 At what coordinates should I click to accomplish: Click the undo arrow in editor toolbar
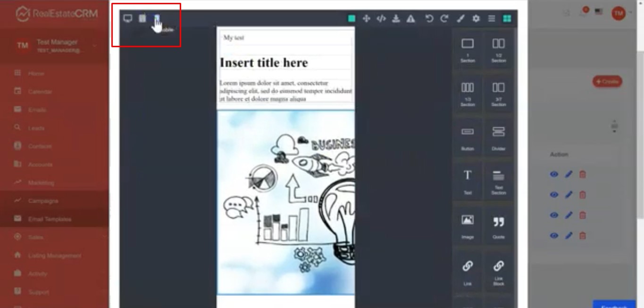(x=429, y=18)
